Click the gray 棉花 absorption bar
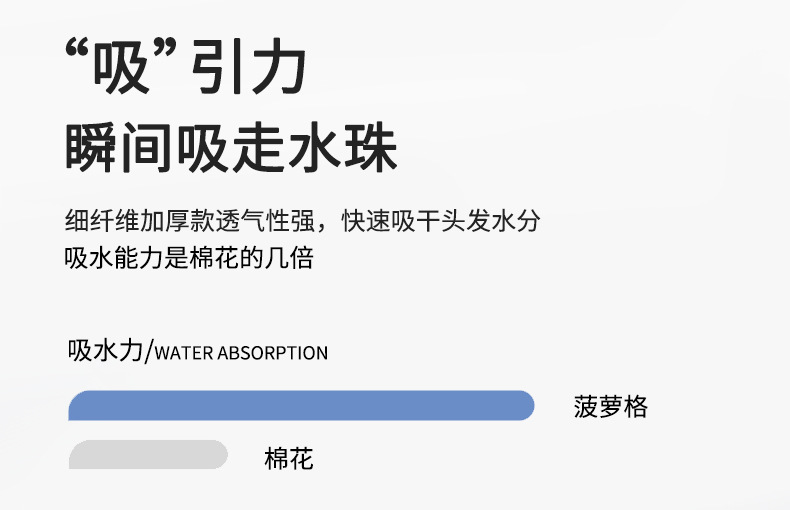 click(x=148, y=455)
